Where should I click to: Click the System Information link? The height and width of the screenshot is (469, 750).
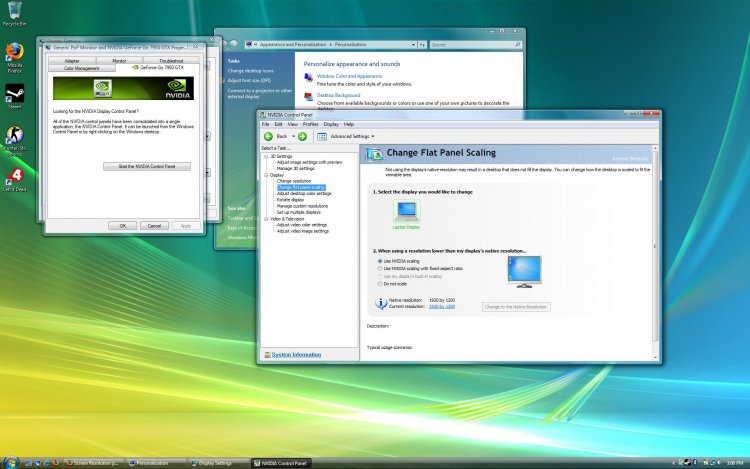(x=296, y=355)
